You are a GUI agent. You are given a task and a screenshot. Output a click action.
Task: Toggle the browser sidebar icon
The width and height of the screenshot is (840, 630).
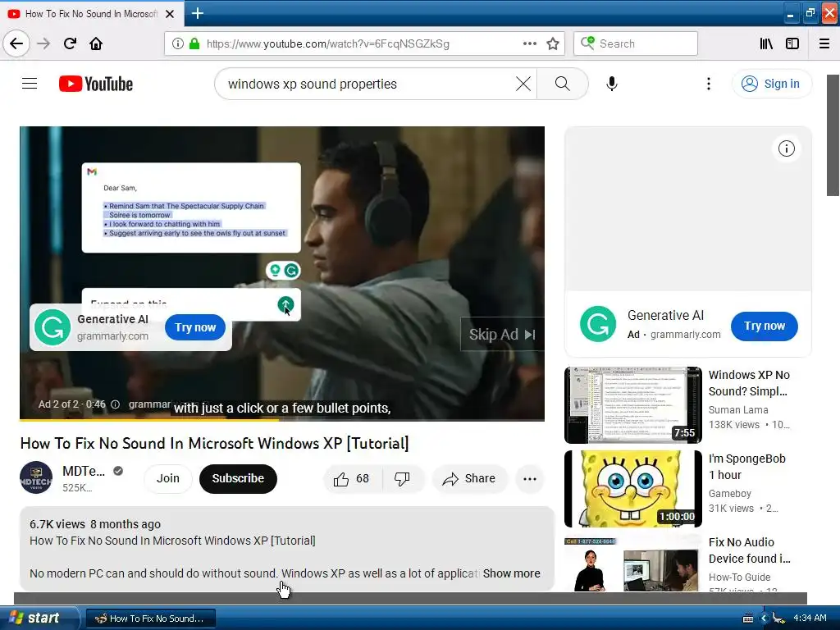click(792, 43)
